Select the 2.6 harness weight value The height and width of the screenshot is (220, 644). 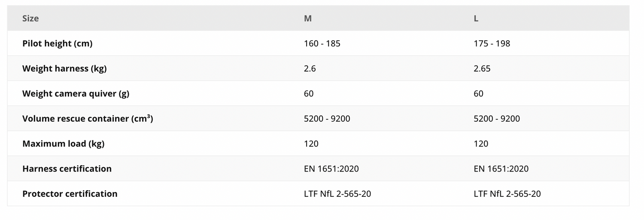pos(310,69)
